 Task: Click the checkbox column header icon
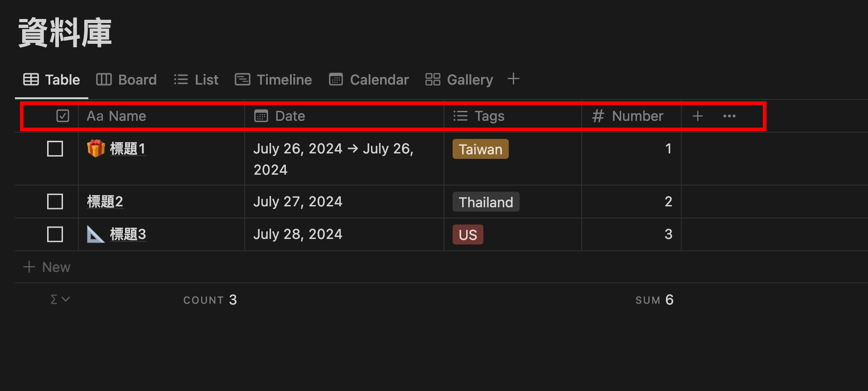pos(63,116)
